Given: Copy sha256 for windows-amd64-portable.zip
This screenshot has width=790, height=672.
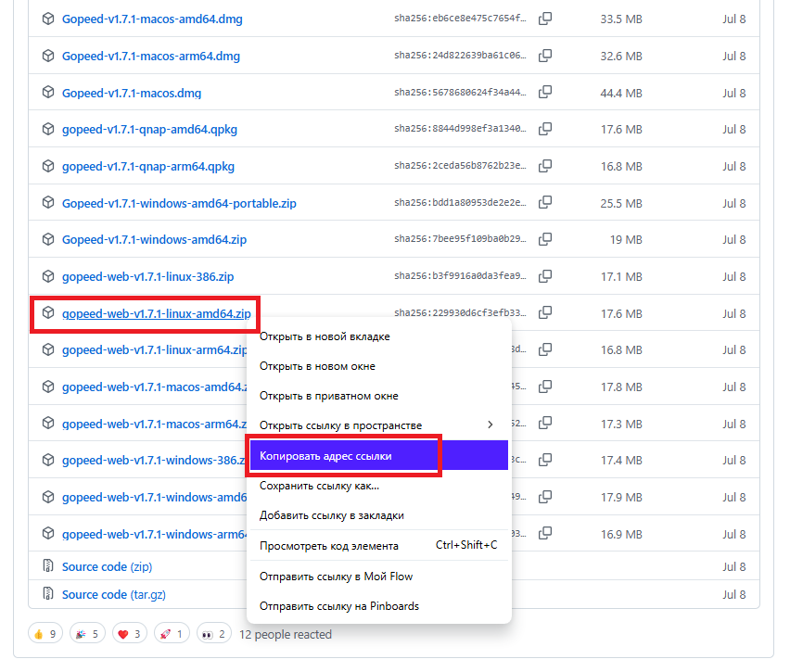Looking at the screenshot, I should point(545,202).
